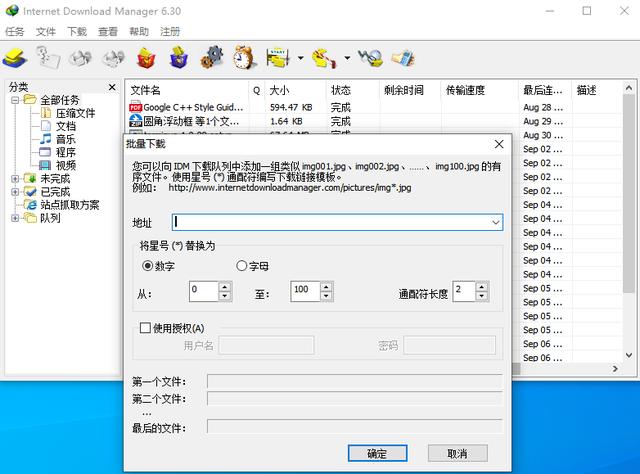Image resolution: width=640 pixels, height=474 pixels.
Task: Open the 下载 menu
Action: (x=77, y=31)
